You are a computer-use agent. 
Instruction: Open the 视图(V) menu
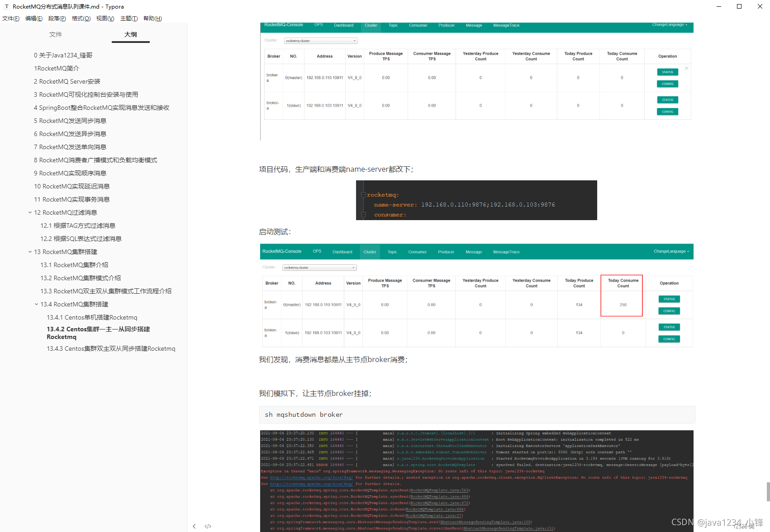[105, 19]
